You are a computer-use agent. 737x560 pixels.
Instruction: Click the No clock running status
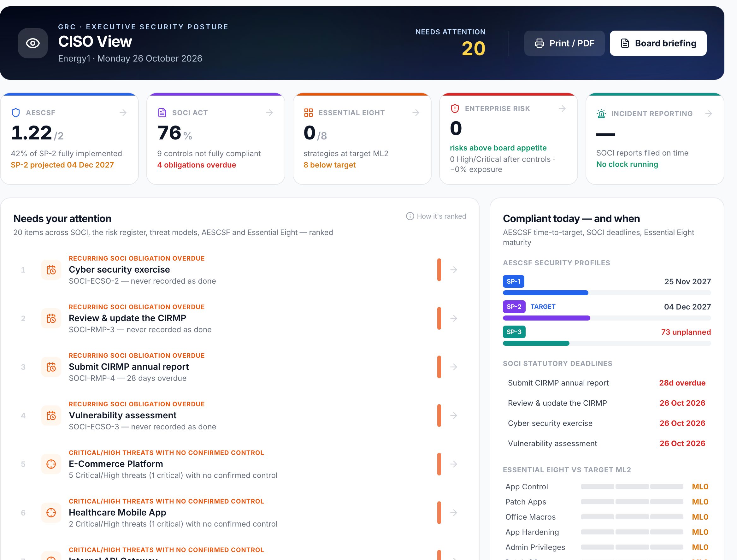tap(627, 164)
